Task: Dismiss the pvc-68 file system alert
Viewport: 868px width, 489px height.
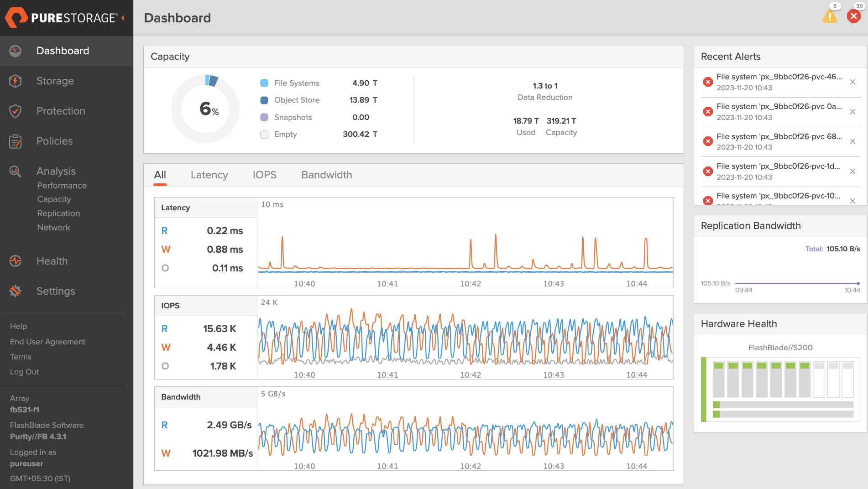Action: (x=852, y=141)
